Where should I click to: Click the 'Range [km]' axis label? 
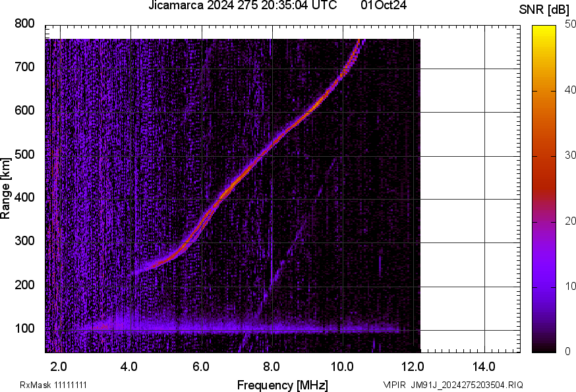(5, 188)
